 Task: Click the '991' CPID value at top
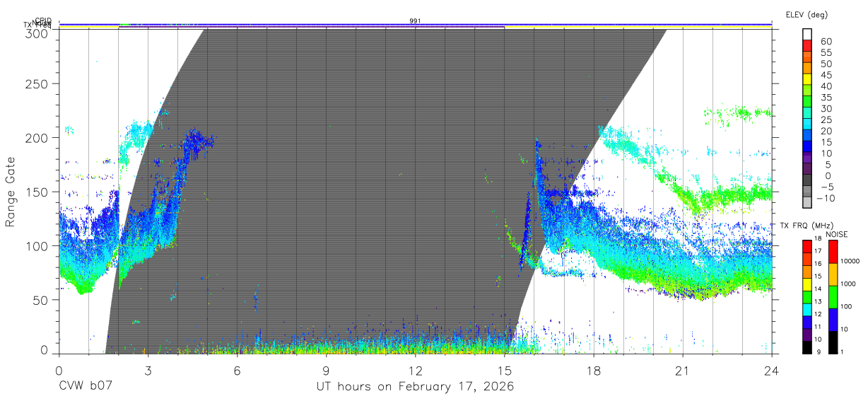(x=416, y=21)
